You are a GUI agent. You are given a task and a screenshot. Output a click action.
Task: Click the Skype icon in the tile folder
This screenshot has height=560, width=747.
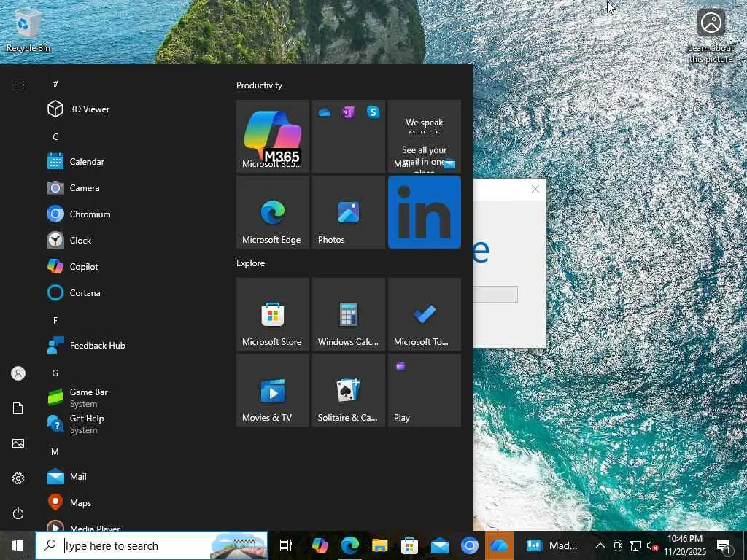(x=373, y=112)
